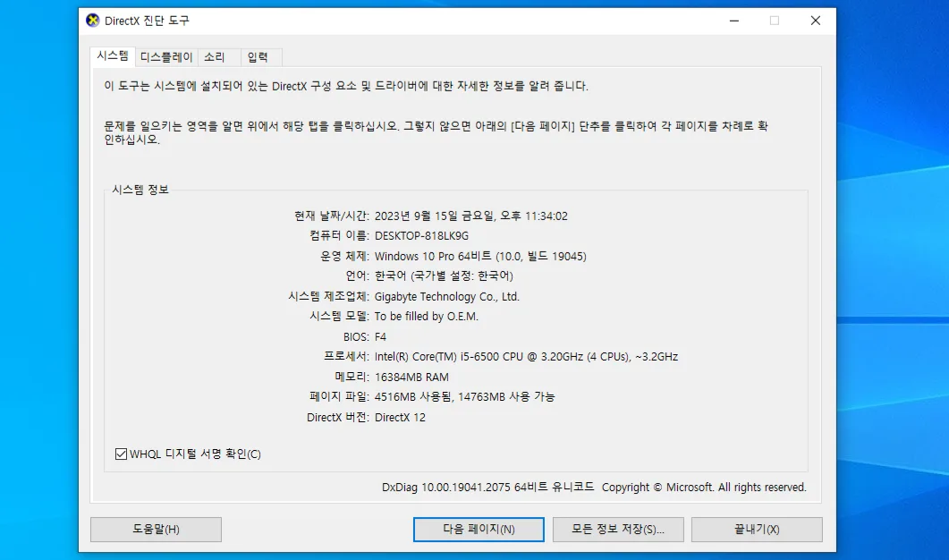Click the Intel Core i5-6500 processor text

click(x=526, y=357)
